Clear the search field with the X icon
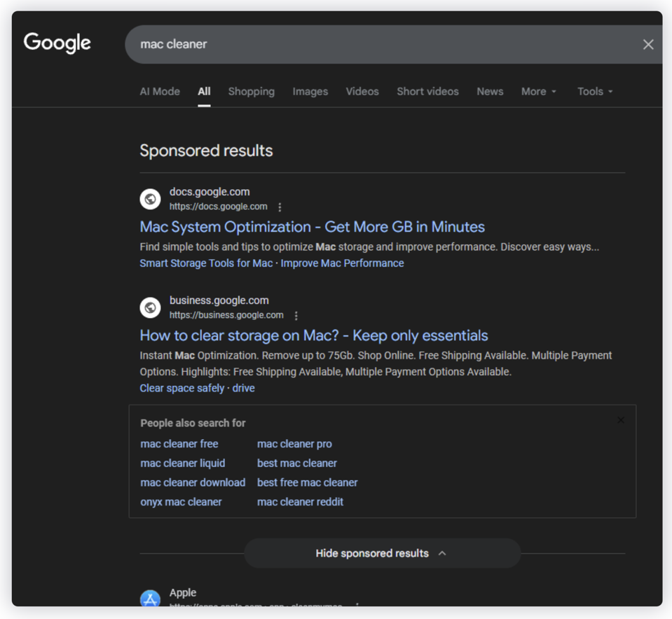 coord(647,43)
